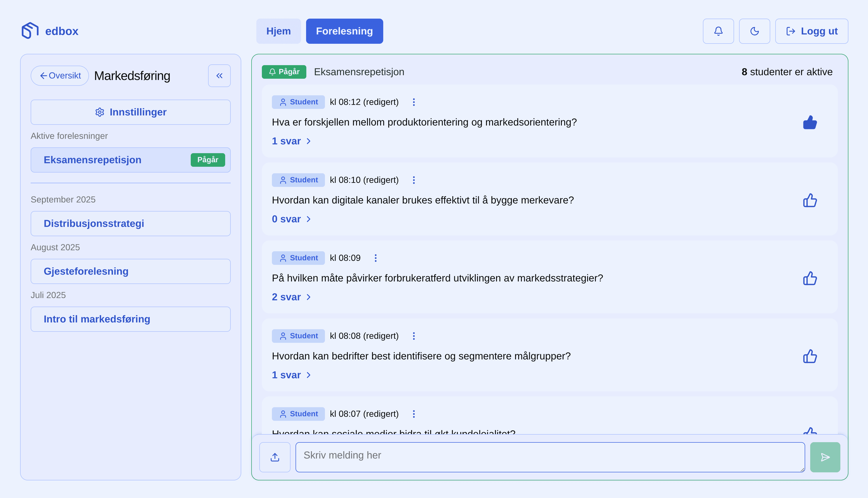
Task: Switch to the Forelesning tab
Action: [x=345, y=31]
